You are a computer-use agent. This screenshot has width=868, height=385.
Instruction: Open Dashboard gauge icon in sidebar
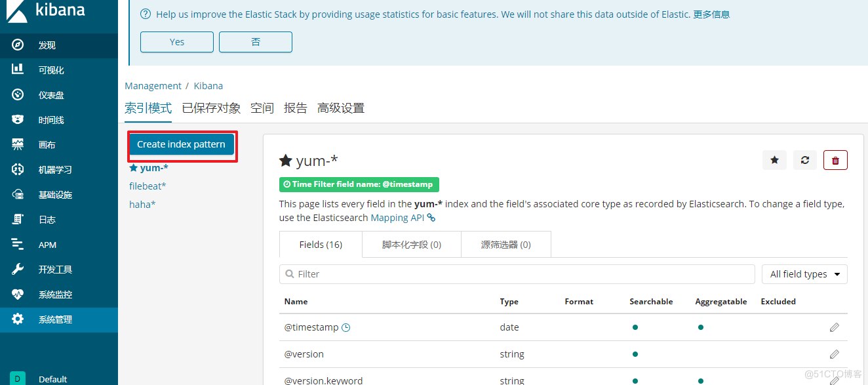tap(18, 94)
